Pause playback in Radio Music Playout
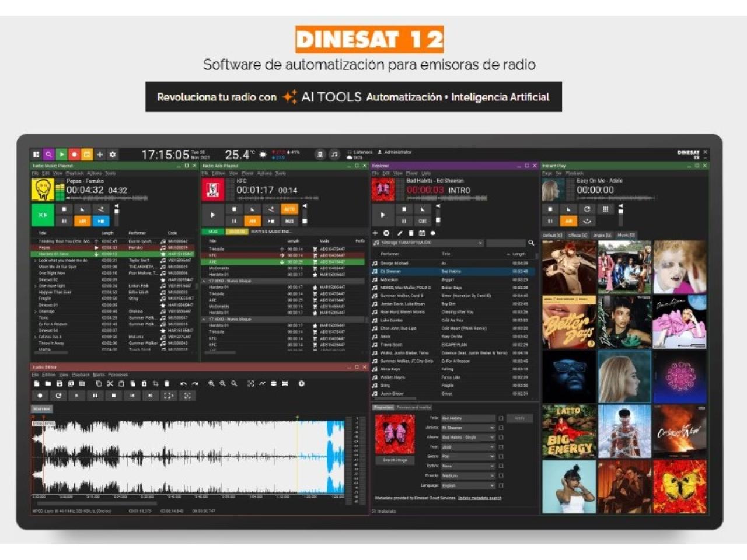 [64, 221]
